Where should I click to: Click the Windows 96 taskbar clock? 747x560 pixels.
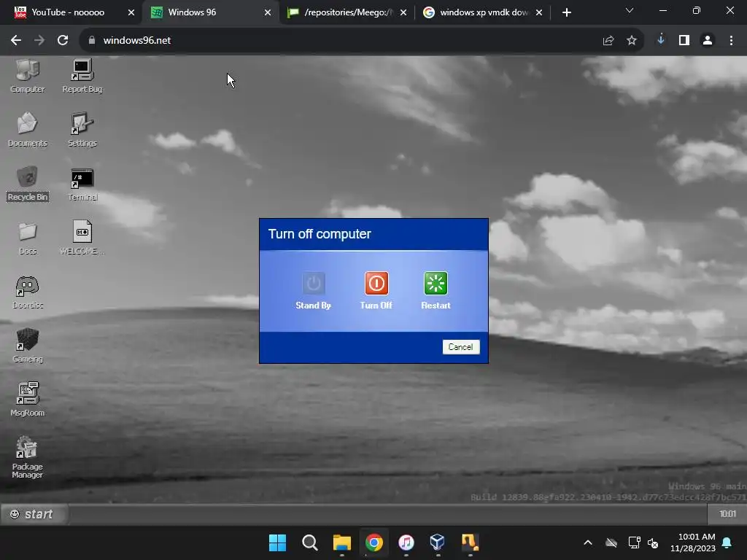(x=727, y=514)
